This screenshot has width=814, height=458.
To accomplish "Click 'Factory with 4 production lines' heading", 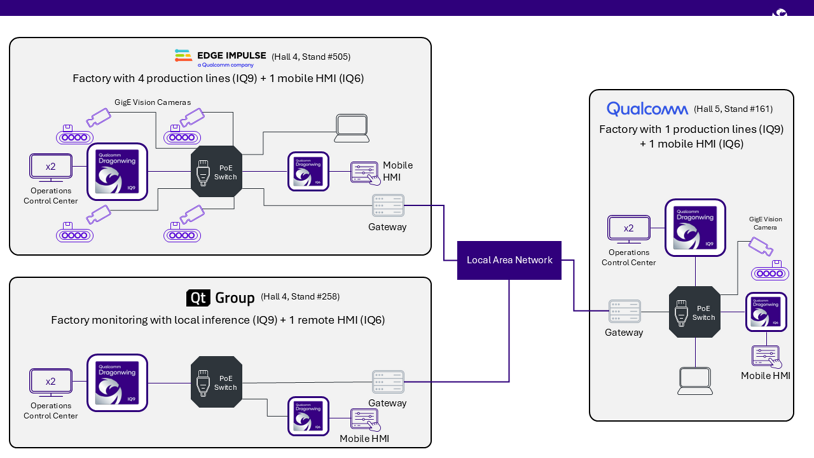I will point(218,78).
